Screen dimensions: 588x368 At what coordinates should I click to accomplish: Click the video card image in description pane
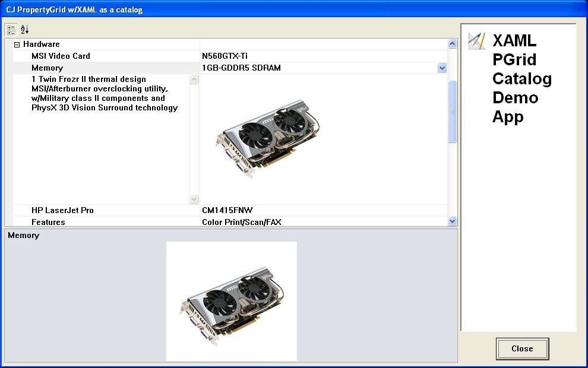pos(232,302)
